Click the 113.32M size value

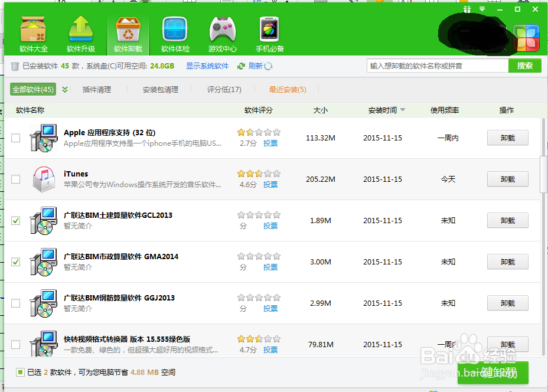click(321, 138)
